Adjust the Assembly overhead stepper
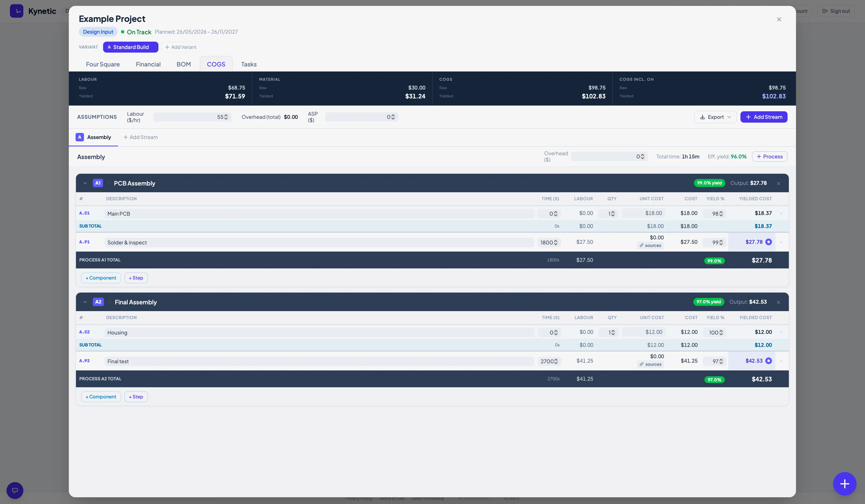The height and width of the screenshot is (504, 865). point(642,157)
